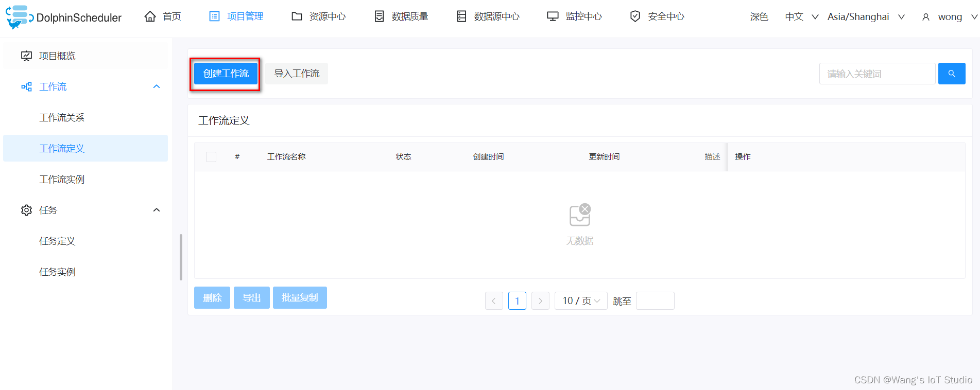The width and height of the screenshot is (980, 390).
Task: Open the wong user account dropdown
Action: tap(950, 17)
